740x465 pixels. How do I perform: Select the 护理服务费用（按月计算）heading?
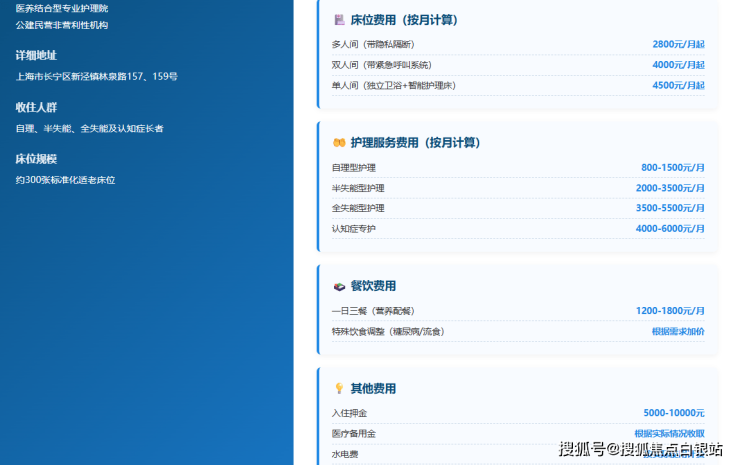pos(415,143)
